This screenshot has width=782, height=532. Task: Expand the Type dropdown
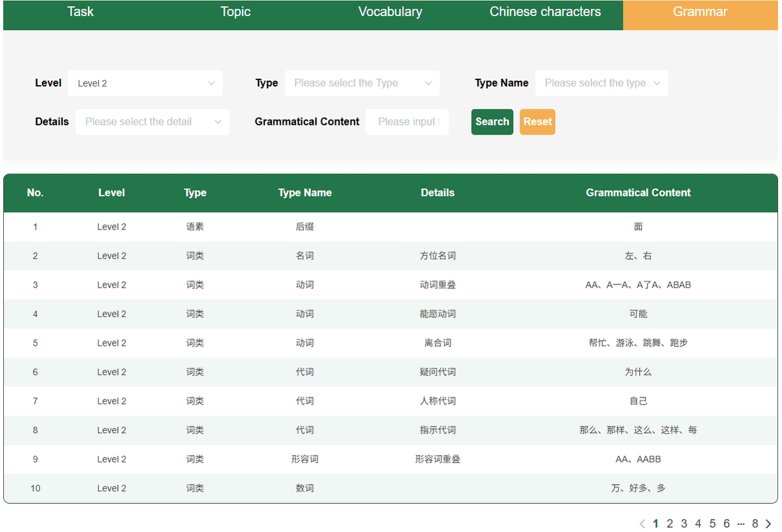pos(362,83)
